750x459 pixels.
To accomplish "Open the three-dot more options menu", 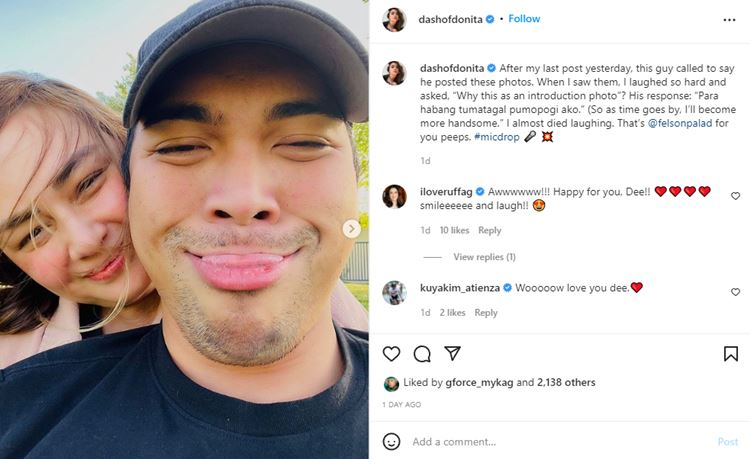I will 730,19.
